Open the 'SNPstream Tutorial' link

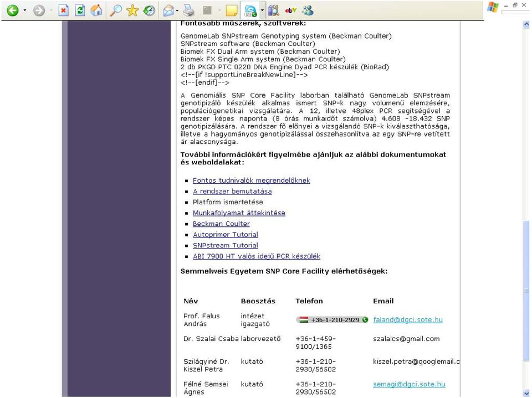coord(226,245)
